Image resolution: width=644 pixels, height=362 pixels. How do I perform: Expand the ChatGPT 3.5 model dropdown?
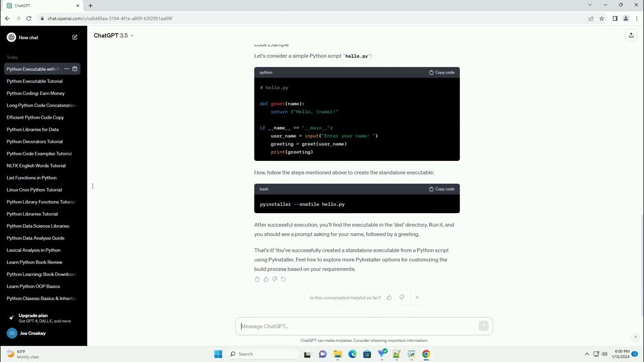click(114, 36)
